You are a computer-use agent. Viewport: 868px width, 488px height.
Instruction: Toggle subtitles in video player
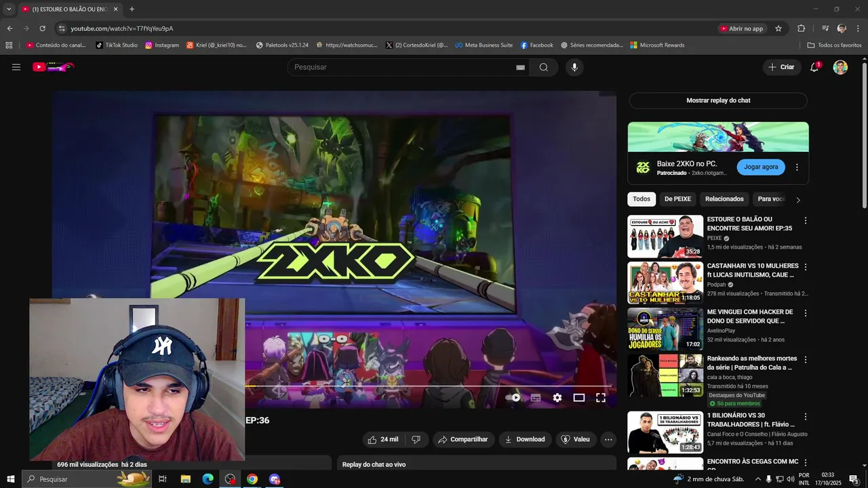[x=536, y=398]
